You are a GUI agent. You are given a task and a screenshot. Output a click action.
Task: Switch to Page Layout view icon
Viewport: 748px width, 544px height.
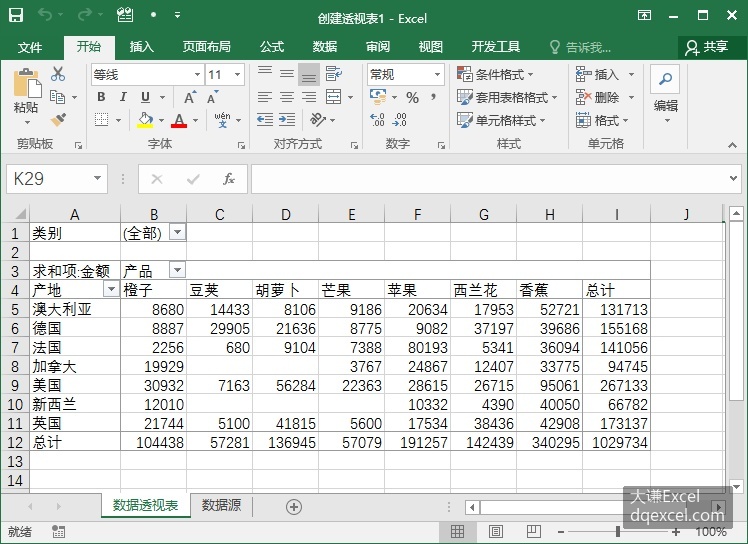coord(496,531)
